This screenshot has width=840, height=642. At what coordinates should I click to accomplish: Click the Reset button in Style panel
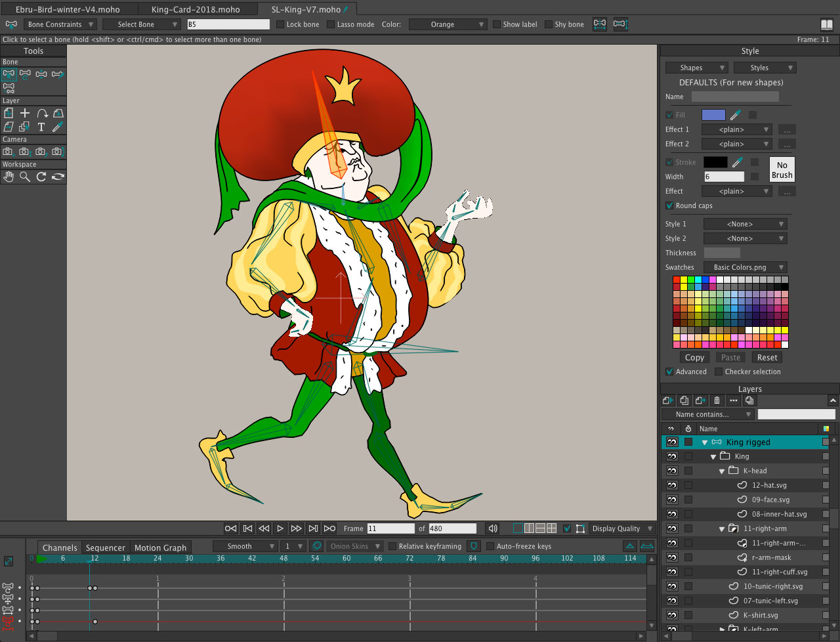(x=766, y=358)
